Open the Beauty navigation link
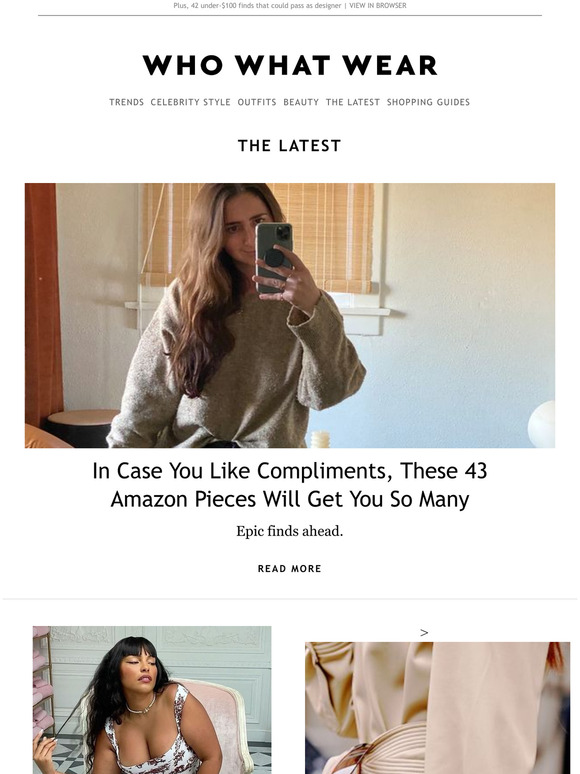Viewport: 580px width, 774px height. (301, 102)
